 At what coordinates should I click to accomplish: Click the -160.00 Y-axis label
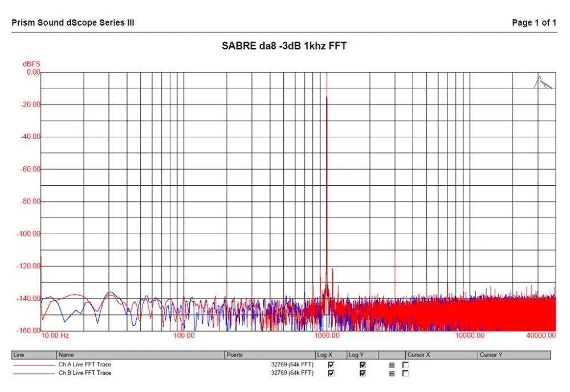point(28,330)
